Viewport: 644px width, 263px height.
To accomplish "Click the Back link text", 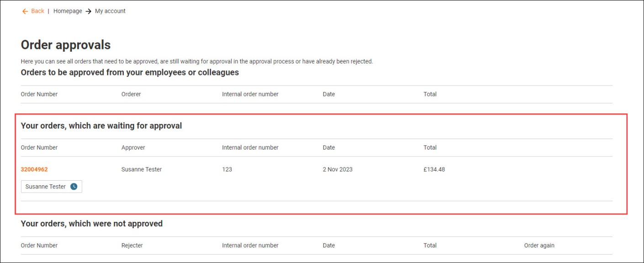I will click(37, 11).
